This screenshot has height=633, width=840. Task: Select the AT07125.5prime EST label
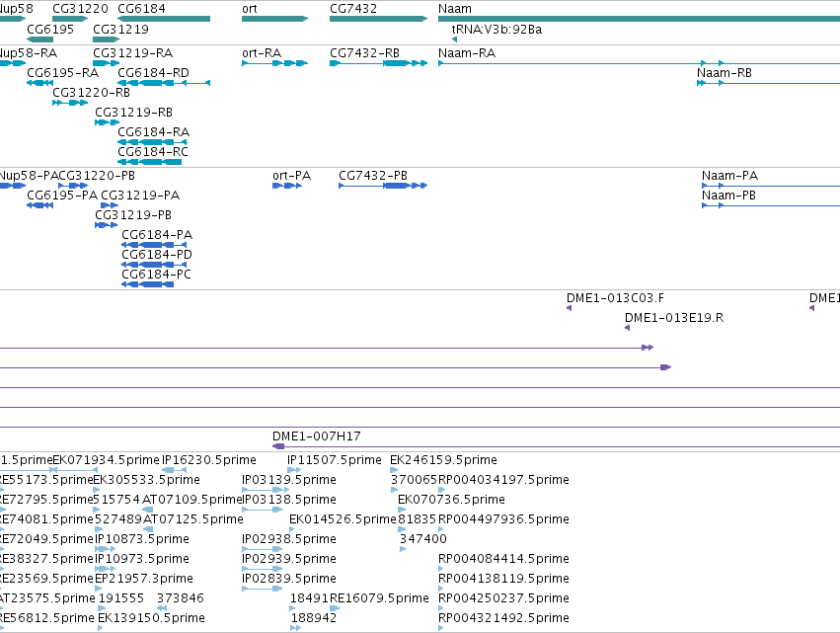click(x=192, y=519)
